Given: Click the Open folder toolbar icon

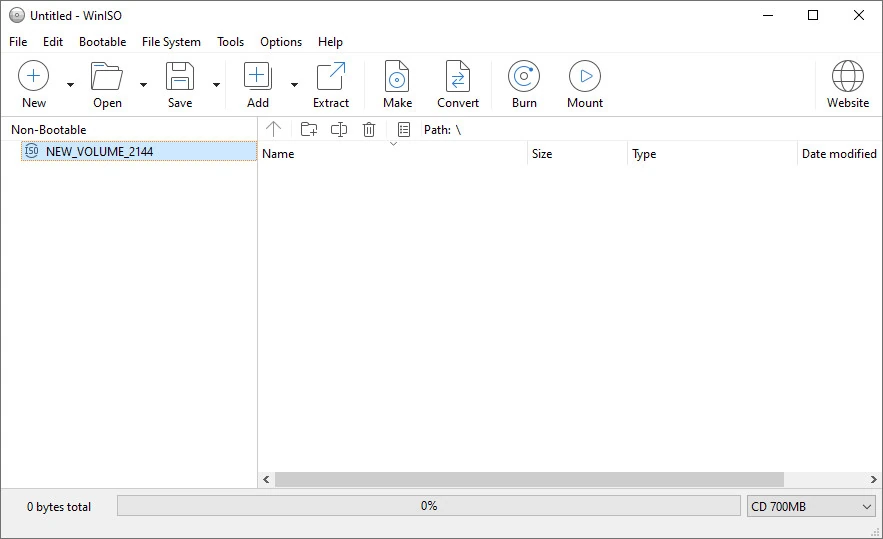Looking at the screenshot, I should click(107, 76).
